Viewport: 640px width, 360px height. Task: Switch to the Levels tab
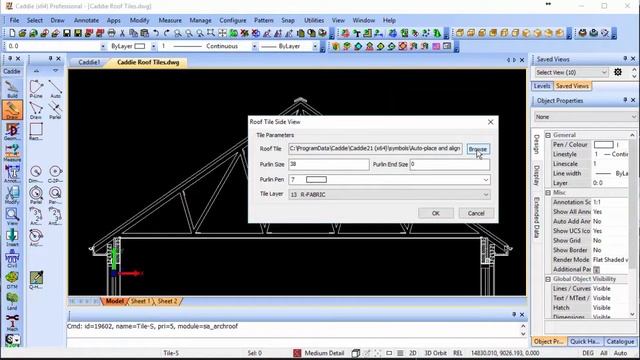click(542, 86)
